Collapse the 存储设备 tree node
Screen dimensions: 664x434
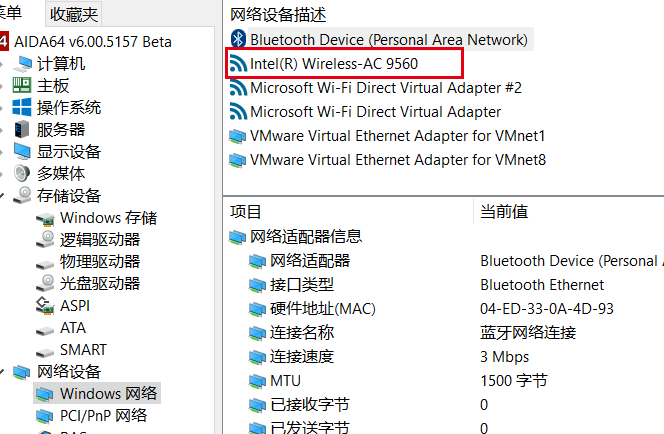[2, 196]
